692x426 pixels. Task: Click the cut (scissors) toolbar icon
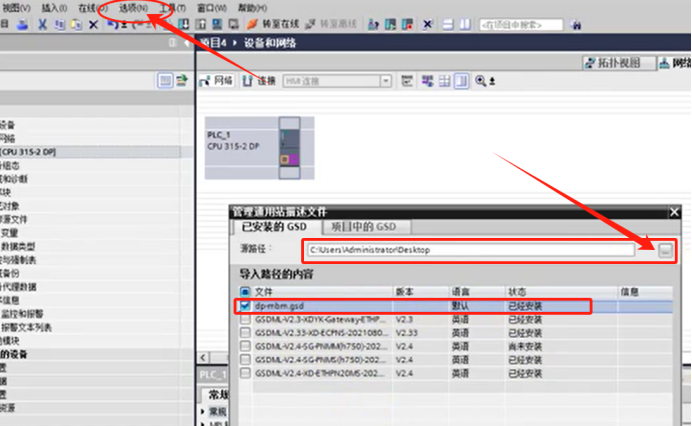click(x=42, y=24)
